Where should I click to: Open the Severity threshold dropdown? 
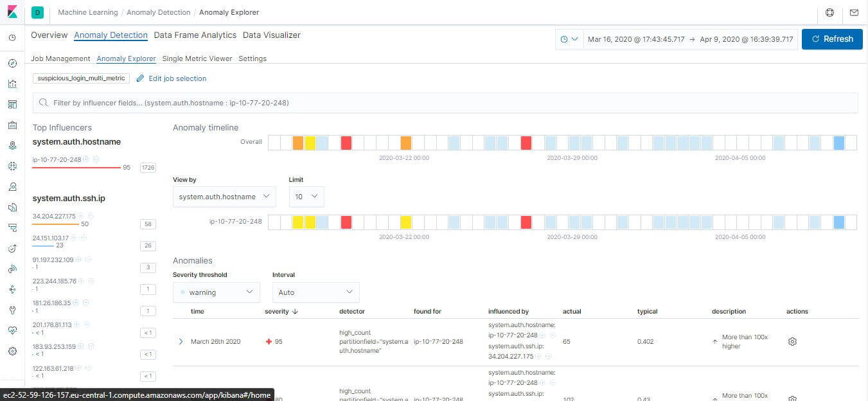click(x=216, y=292)
